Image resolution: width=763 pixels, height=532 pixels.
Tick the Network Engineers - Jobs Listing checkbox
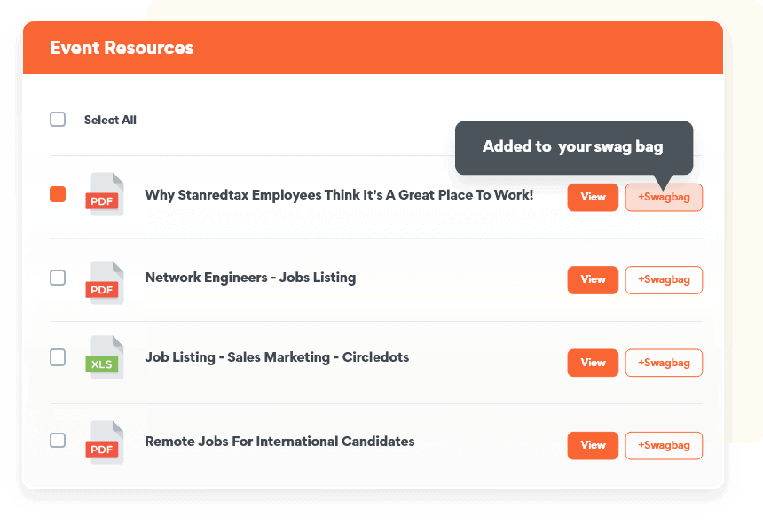click(58, 278)
